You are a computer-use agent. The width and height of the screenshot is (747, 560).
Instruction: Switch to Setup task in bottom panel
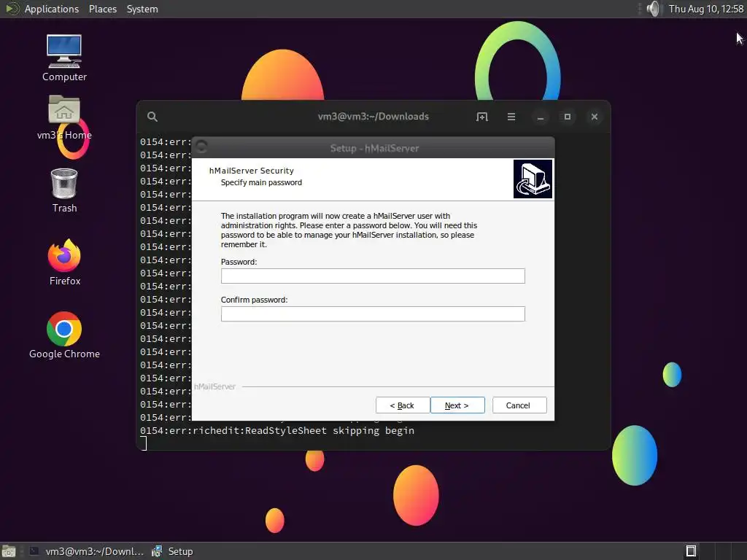coord(172,551)
